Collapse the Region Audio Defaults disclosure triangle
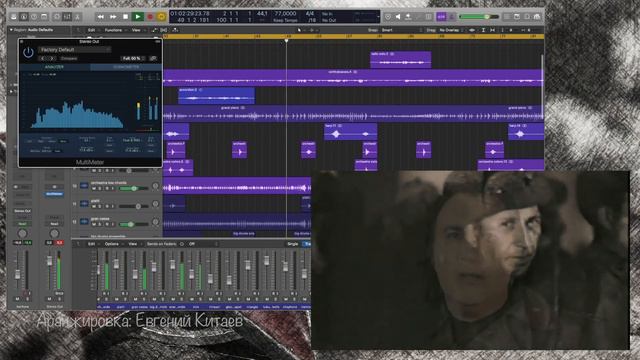Viewport: 640px width, 360px height. click(11, 30)
